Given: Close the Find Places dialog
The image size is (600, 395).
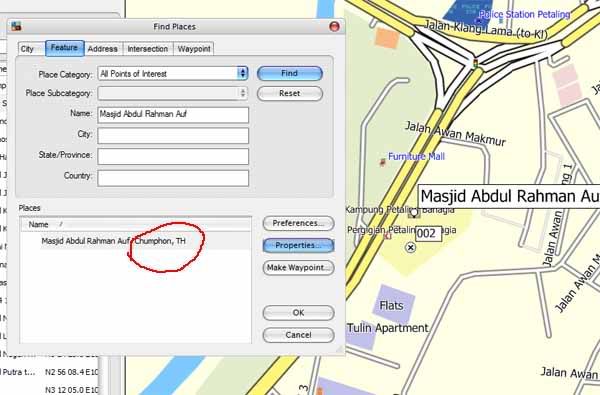Looking at the screenshot, I should (x=334, y=26).
